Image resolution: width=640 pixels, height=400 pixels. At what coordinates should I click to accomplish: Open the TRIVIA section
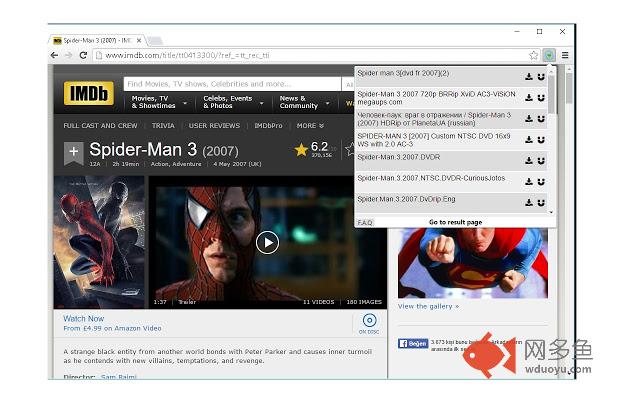click(163, 126)
